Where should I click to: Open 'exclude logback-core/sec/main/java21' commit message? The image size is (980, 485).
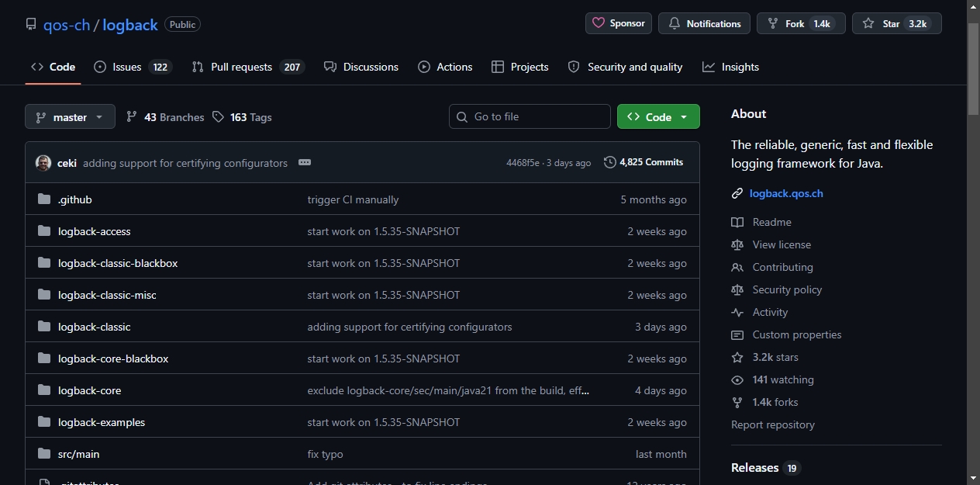[448, 390]
